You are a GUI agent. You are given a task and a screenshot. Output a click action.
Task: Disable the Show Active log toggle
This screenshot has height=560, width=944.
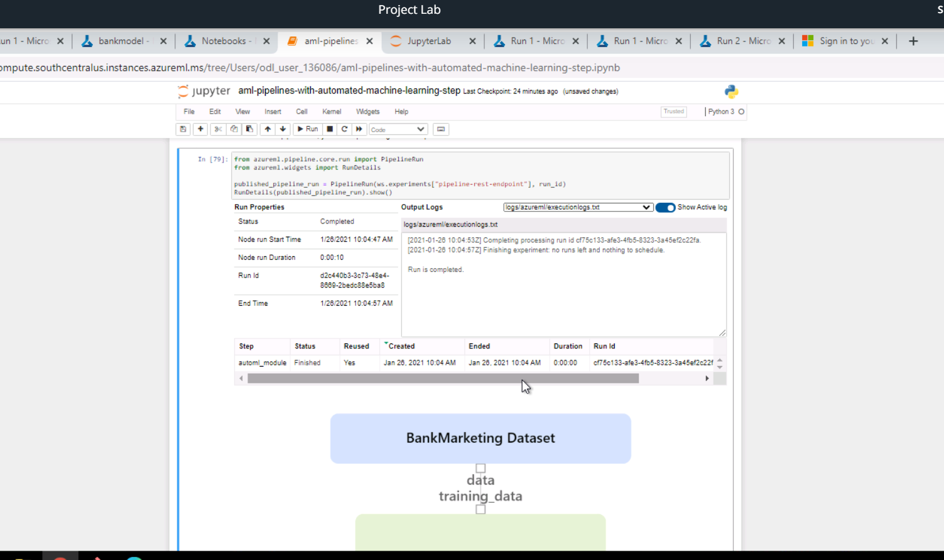pyautogui.click(x=665, y=207)
